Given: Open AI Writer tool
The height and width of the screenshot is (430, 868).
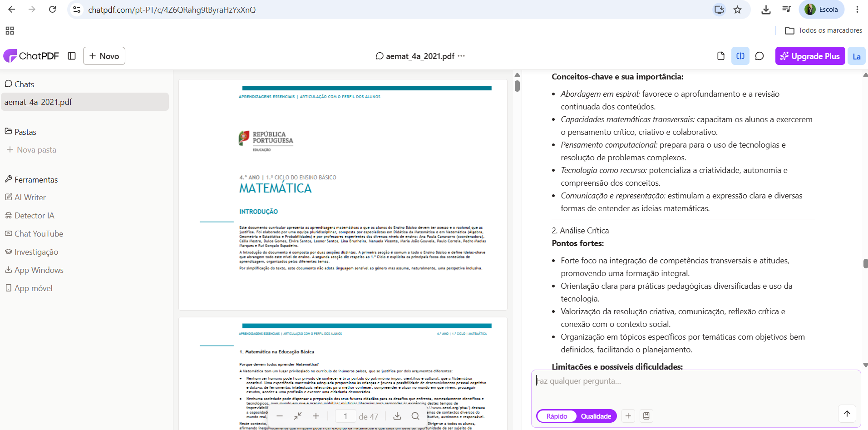Looking at the screenshot, I should [25, 198].
